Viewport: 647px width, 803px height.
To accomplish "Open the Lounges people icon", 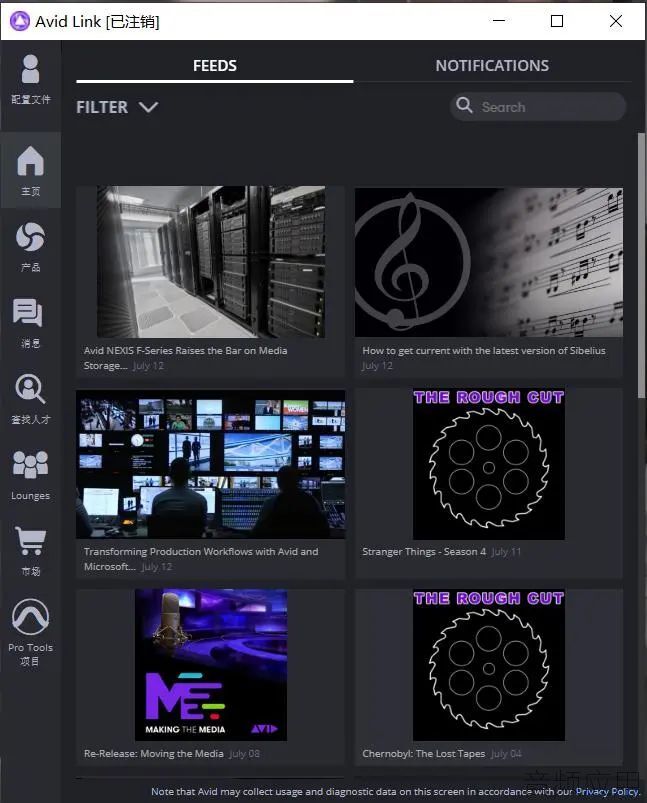I will 30,464.
